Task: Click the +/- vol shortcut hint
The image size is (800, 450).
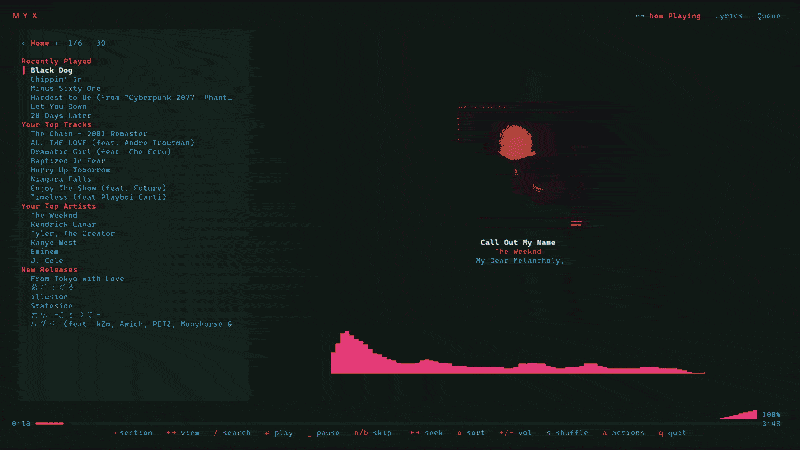Action: tap(515, 433)
